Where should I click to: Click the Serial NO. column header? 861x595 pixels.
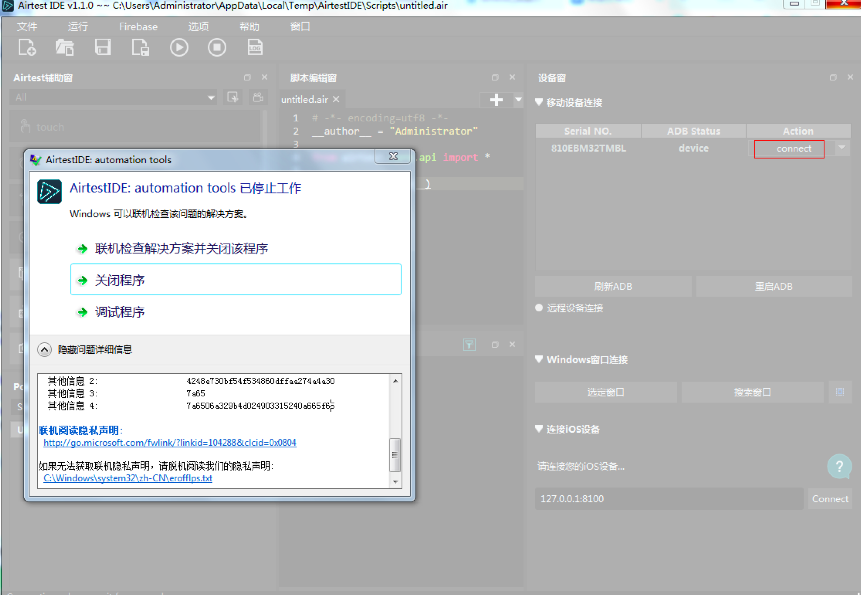coord(588,131)
